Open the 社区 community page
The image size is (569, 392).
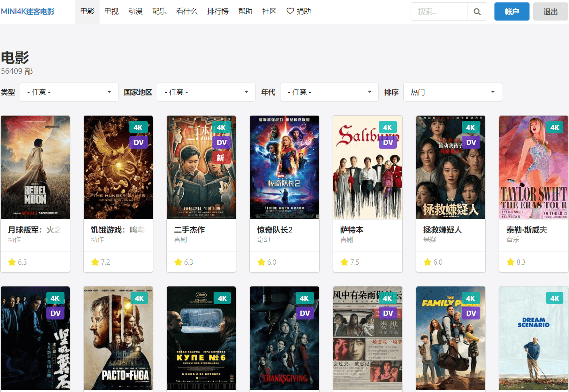270,11
